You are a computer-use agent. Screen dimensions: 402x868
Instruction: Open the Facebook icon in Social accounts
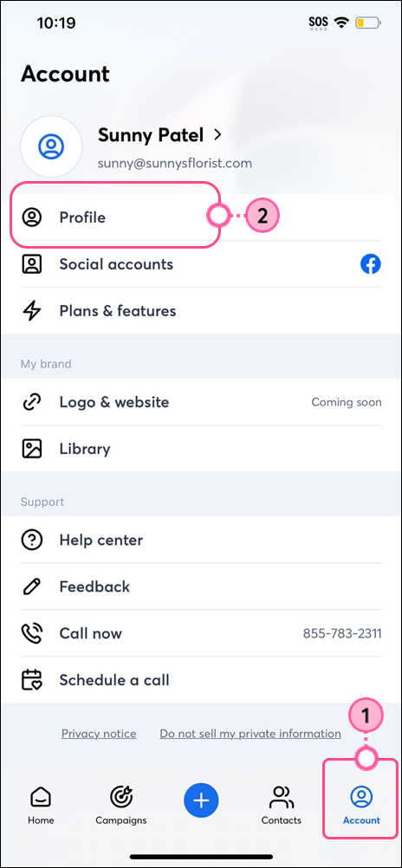(x=371, y=264)
